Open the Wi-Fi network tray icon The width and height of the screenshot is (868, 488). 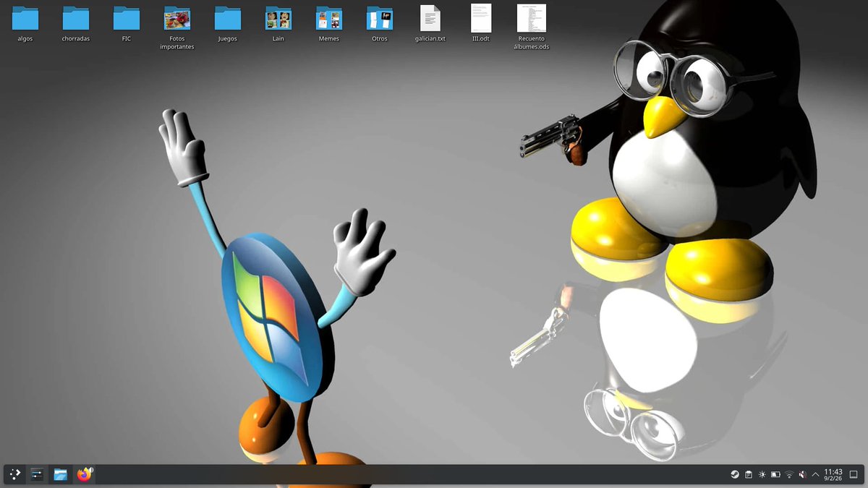(x=789, y=474)
